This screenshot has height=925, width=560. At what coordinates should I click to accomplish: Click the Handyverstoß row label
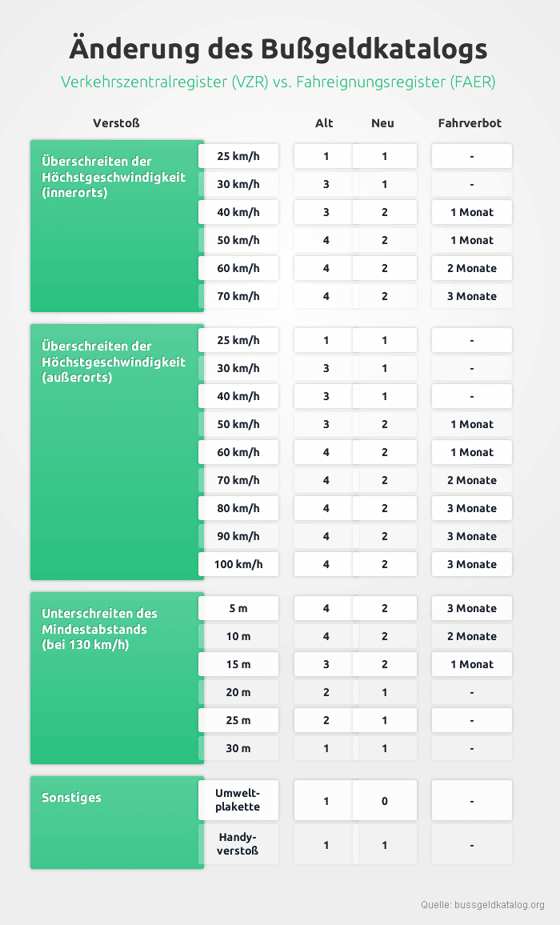click(x=238, y=844)
